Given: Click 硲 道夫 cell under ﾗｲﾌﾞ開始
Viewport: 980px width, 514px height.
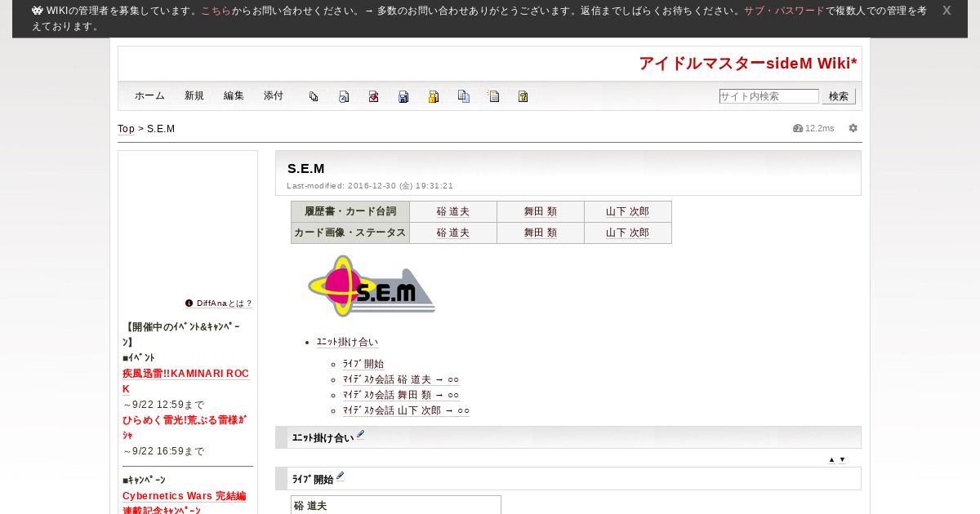Looking at the screenshot, I should (396, 505).
